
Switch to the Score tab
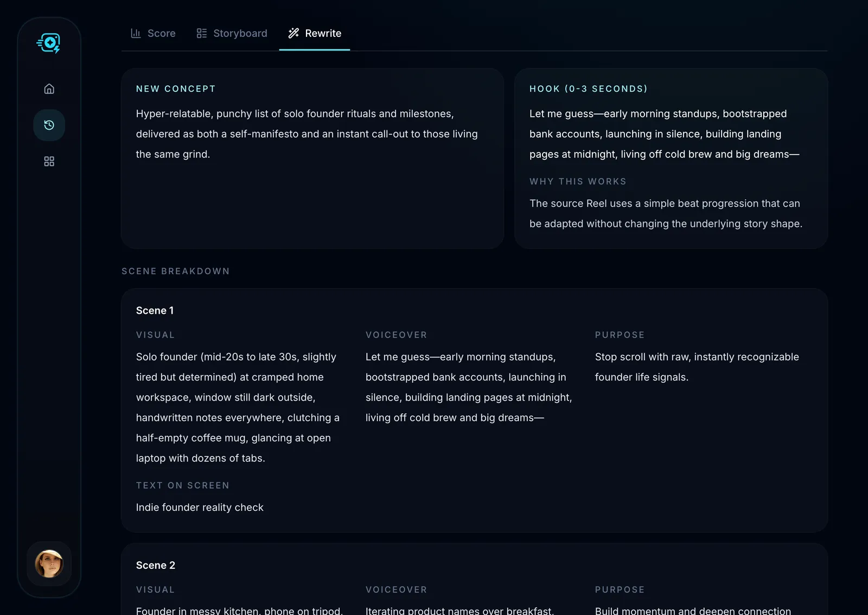point(153,33)
